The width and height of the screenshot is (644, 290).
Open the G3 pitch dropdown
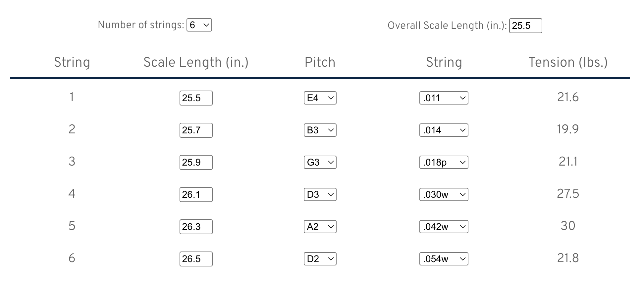click(x=320, y=163)
